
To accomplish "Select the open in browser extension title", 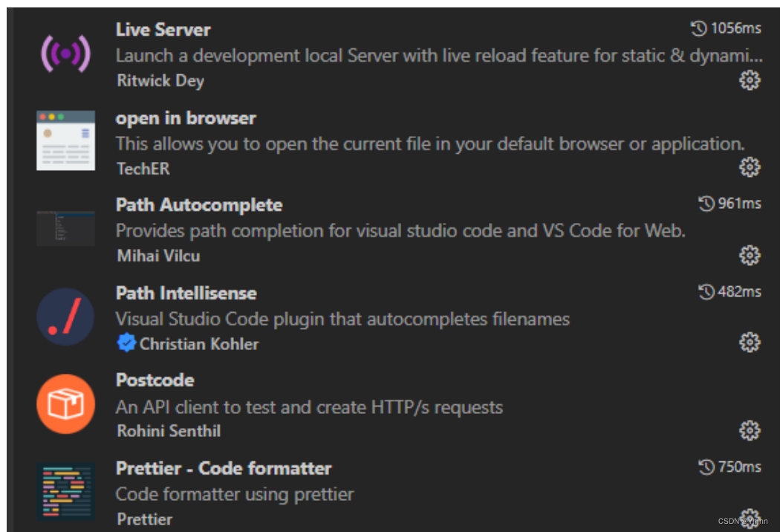I will click(186, 118).
